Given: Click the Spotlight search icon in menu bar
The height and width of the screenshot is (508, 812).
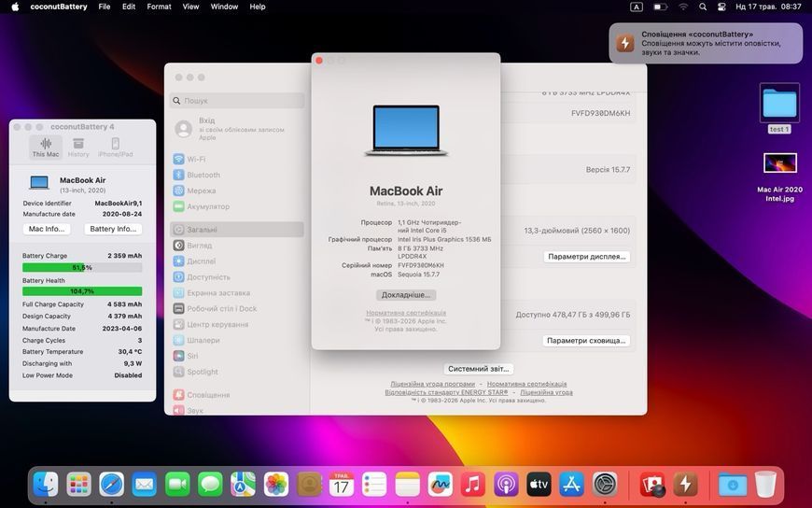Looking at the screenshot, I should [703, 7].
